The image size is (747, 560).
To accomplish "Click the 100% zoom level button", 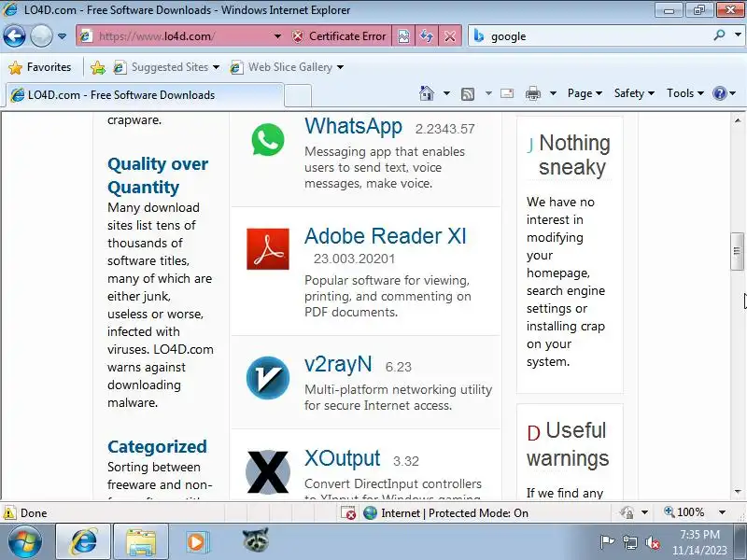I will 684,512.
